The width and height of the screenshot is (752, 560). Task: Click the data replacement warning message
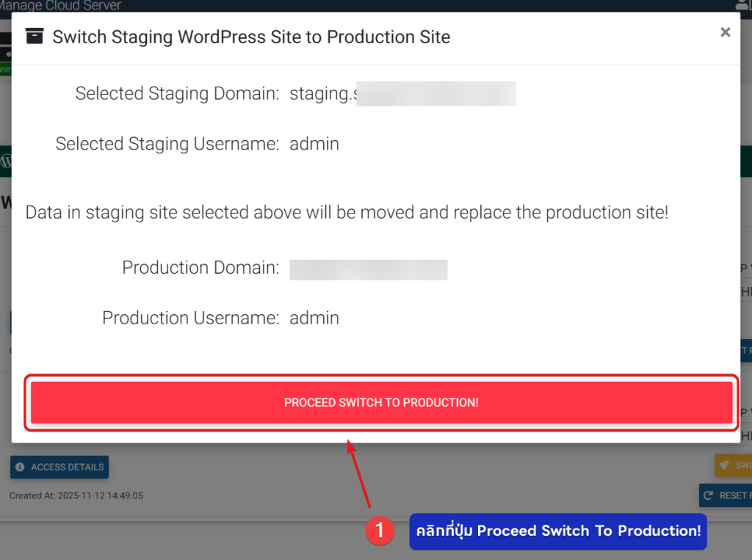(x=347, y=213)
